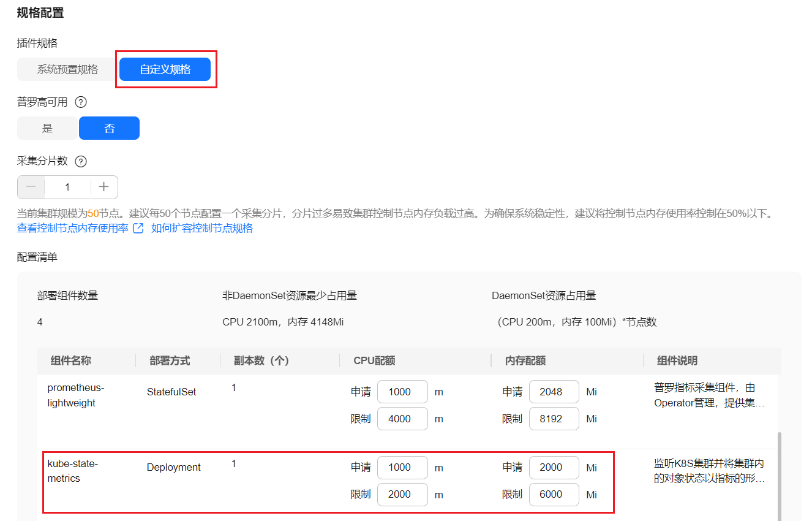Edit prometheus-lightweight memory 限制 field
This screenshot has height=521, width=812.
click(x=554, y=419)
